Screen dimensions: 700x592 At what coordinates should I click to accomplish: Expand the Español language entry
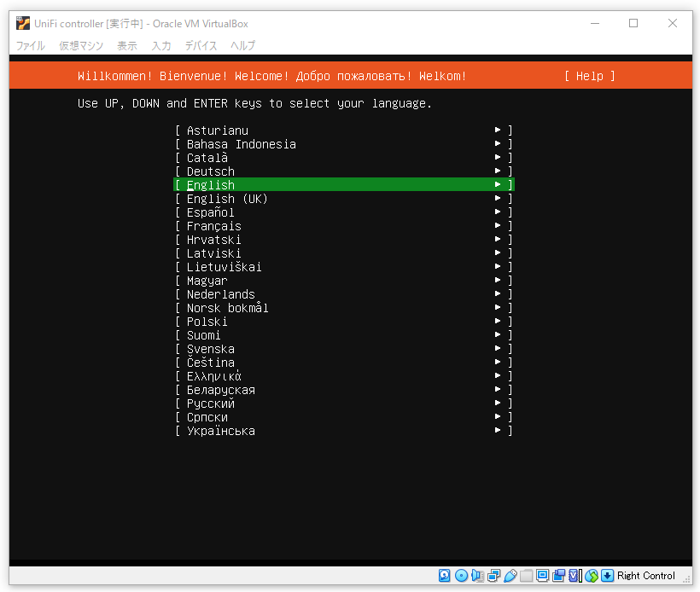pos(498,212)
